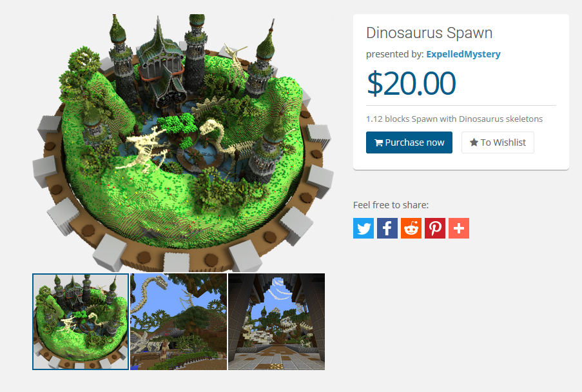Click the main Dinosaurus Spawn preview image

(x=183, y=143)
